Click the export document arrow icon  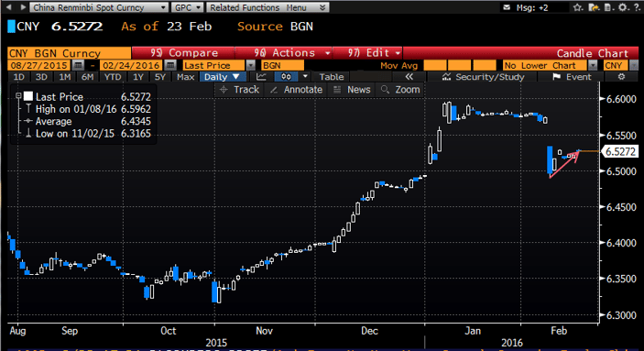click(x=594, y=7)
